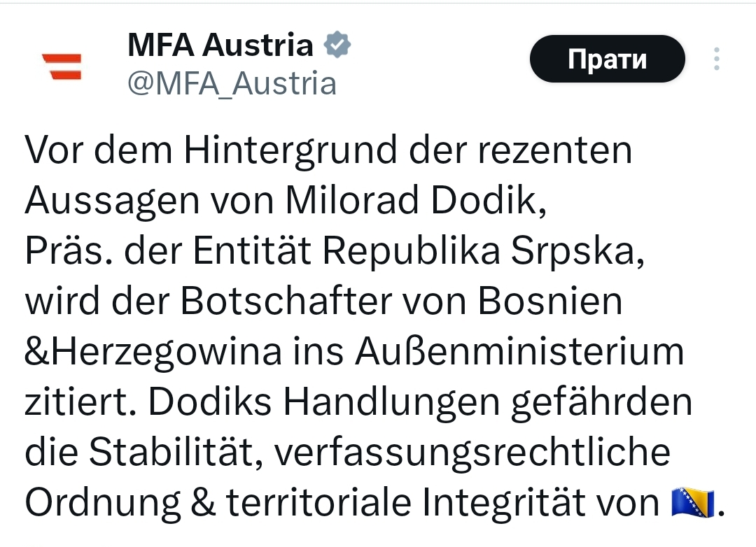Image resolution: width=756 pixels, height=547 pixels.
Task: Click the word &Herzegowina in the tweet
Action: coord(153,353)
